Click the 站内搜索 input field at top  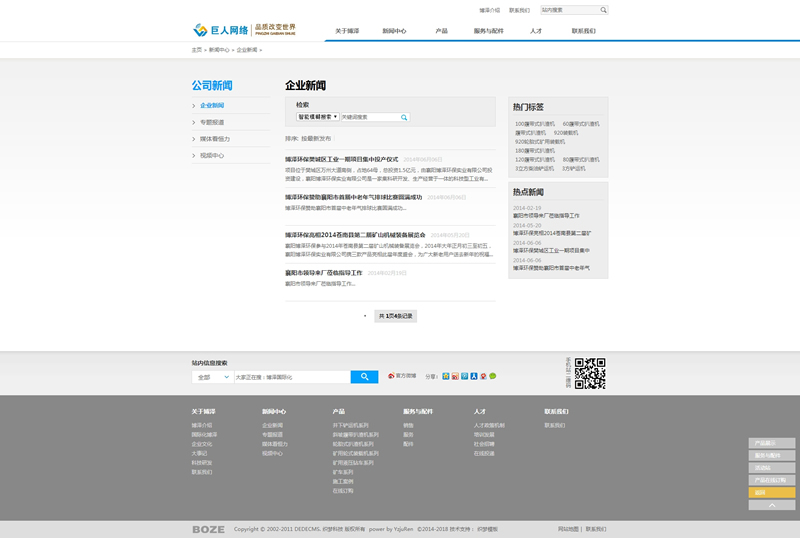pos(569,10)
